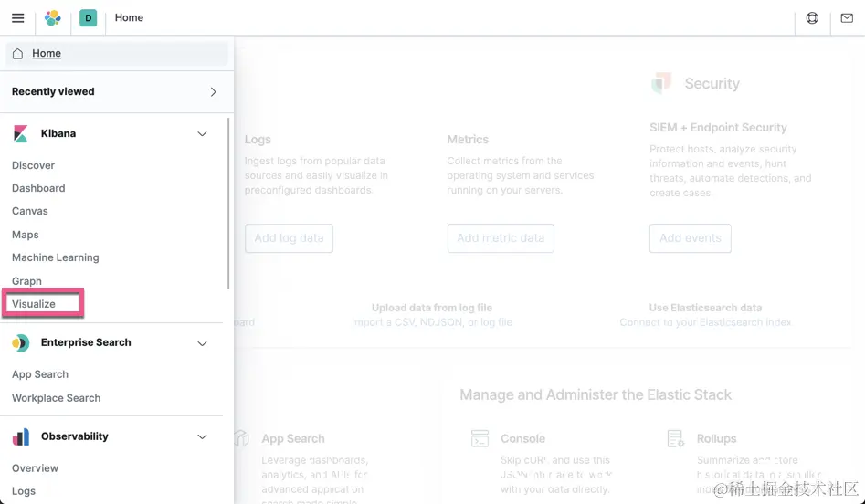Click the sidebar navigation scrollbar
The height and width of the screenshot is (504, 865).
pyautogui.click(x=228, y=203)
